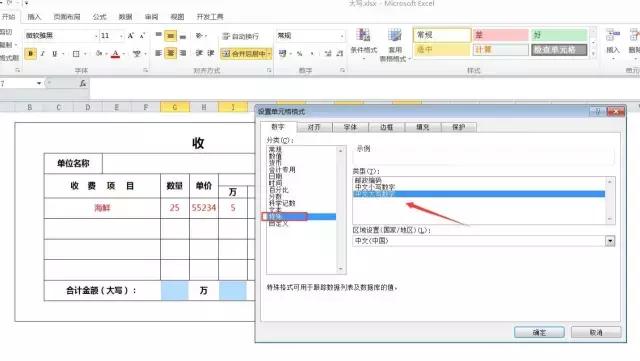This screenshot has width=640, height=361.
Task: Toggle middle vertical alignment
Action: click(171, 36)
